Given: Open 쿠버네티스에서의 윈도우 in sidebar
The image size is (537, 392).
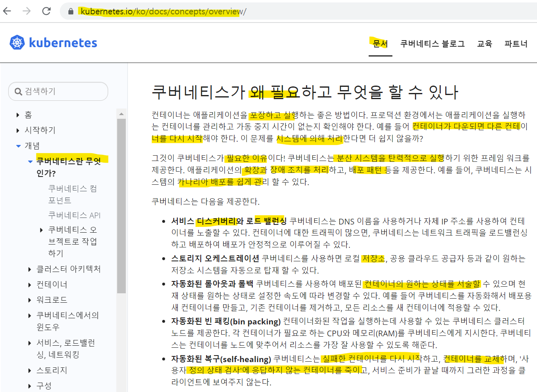Looking at the screenshot, I should 68,321.
